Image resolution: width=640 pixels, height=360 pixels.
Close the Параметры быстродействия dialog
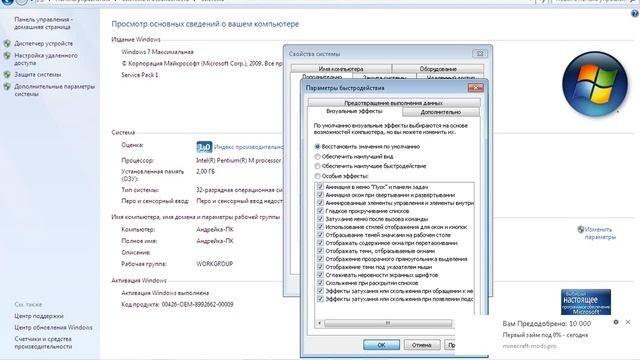tap(476, 88)
